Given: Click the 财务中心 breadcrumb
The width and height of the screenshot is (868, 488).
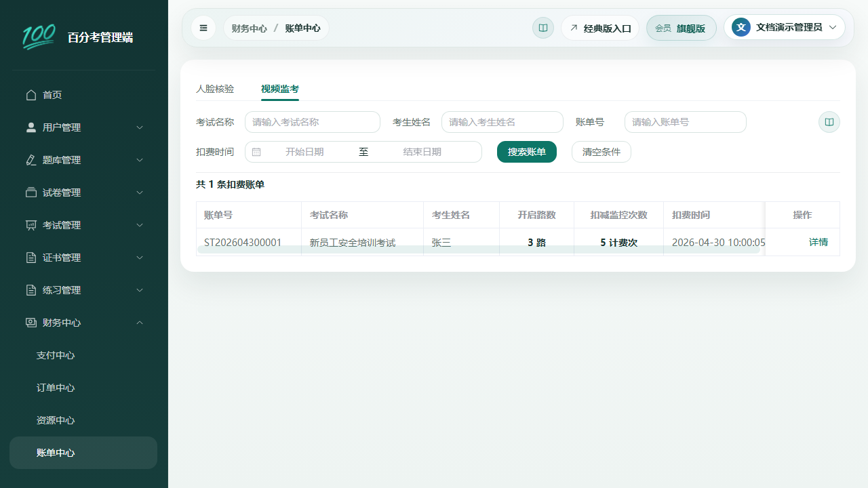Looking at the screenshot, I should (249, 28).
